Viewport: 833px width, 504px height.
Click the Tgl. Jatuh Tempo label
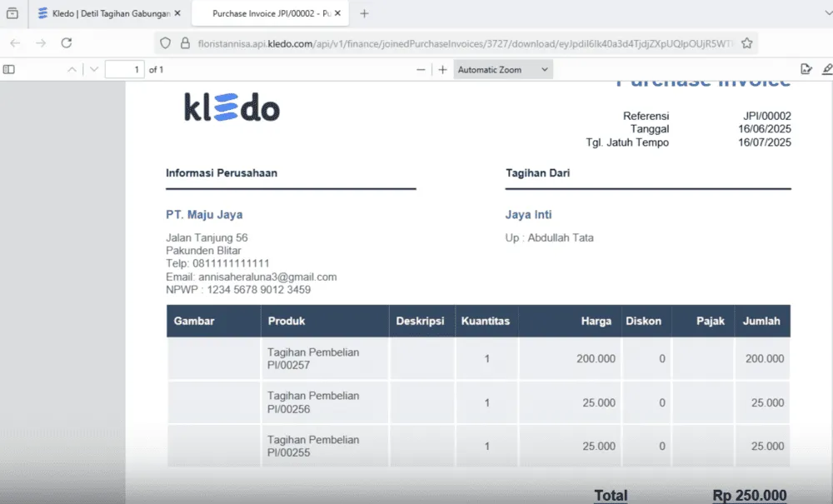(627, 142)
